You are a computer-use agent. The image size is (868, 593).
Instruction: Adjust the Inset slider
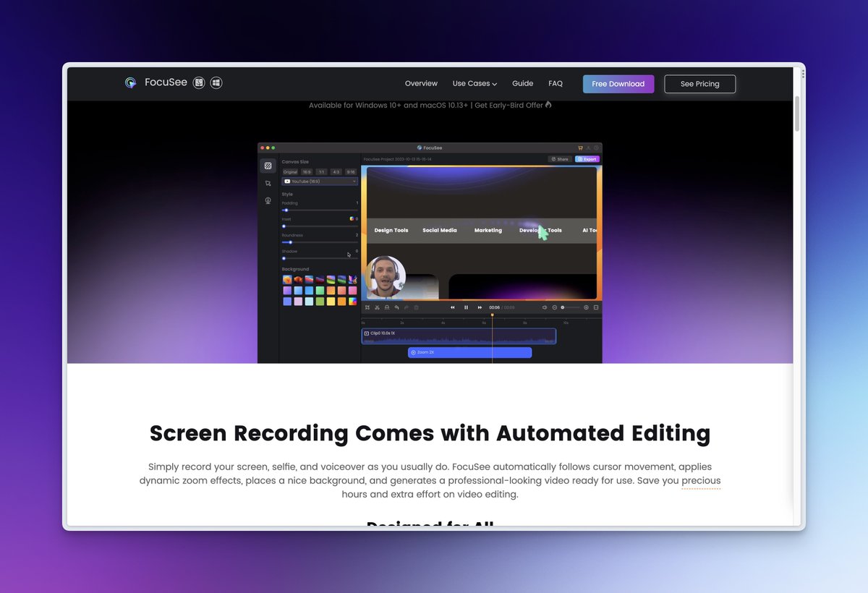click(x=320, y=226)
